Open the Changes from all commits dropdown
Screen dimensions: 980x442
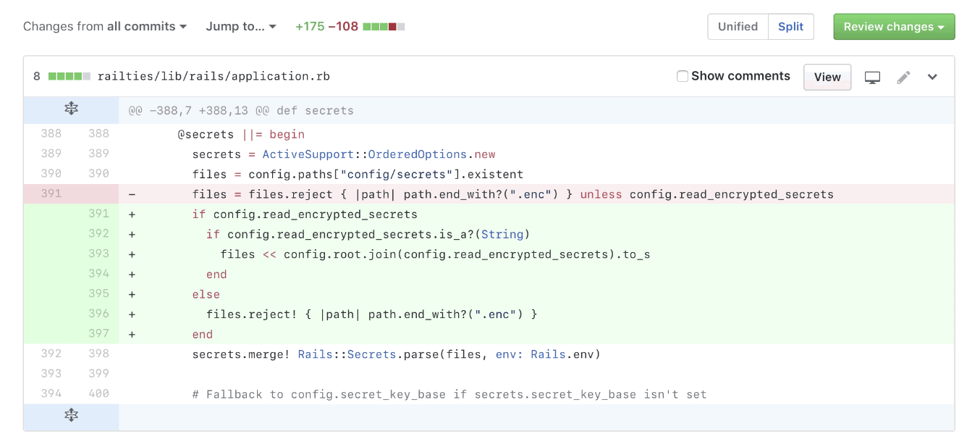click(105, 27)
